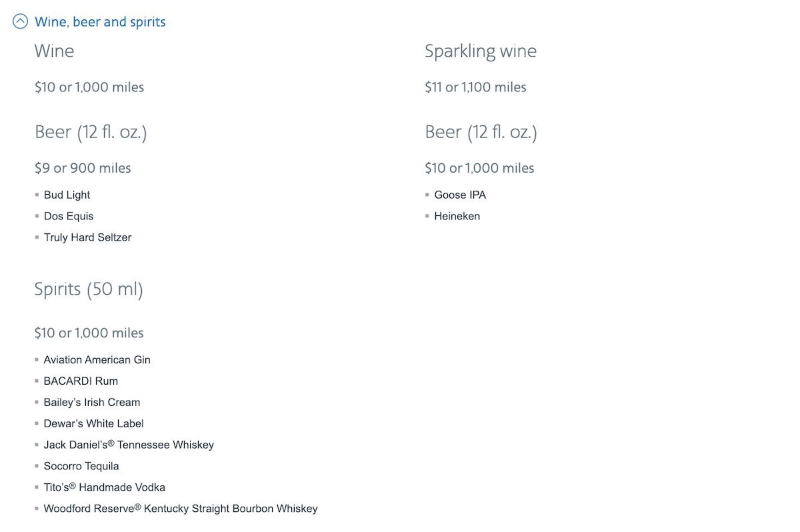
Task: Click the Truly Hard Seltzer item
Action: [x=87, y=237]
